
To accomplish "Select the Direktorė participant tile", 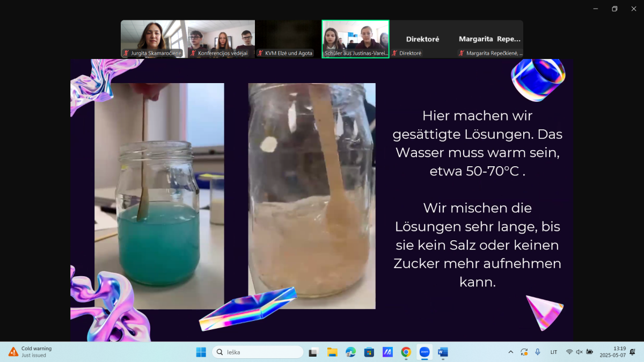I will click(x=422, y=39).
